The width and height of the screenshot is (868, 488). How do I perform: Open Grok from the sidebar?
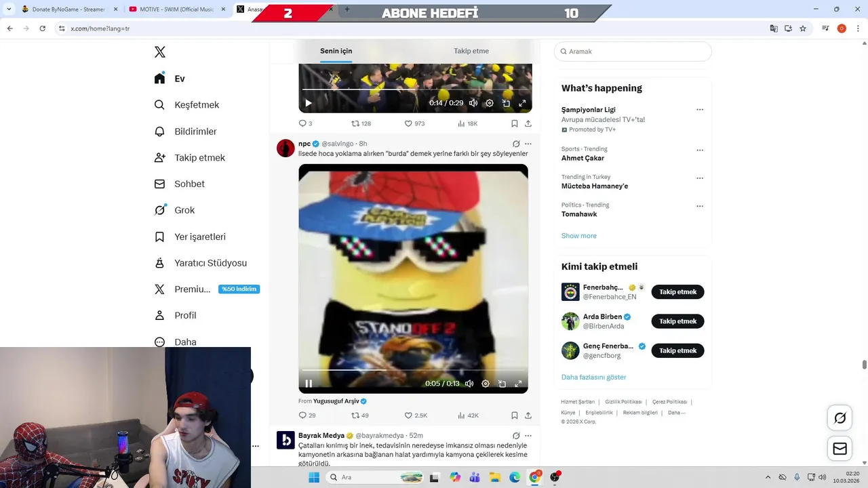pyautogui.click(x=174, y=210)
